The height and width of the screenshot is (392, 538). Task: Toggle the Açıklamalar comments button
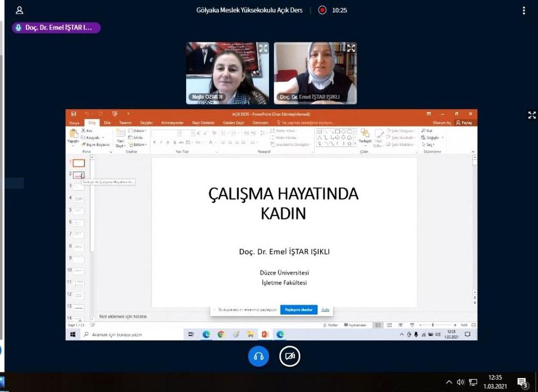[356, 325]
